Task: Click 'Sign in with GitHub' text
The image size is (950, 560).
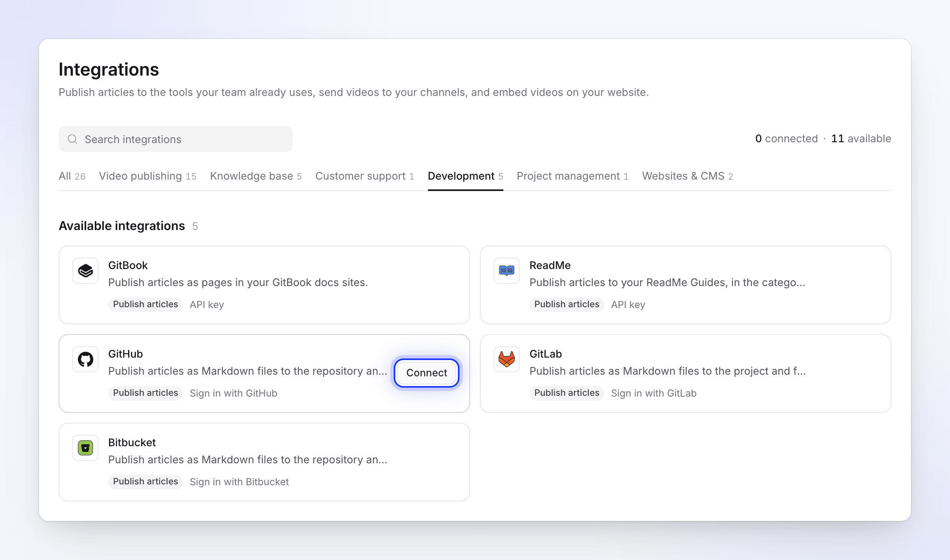Action: (x=233, y=393)
